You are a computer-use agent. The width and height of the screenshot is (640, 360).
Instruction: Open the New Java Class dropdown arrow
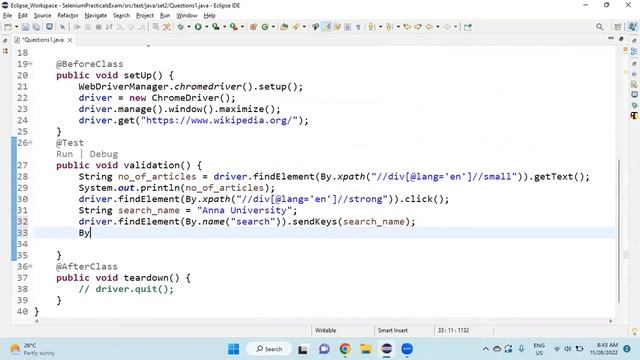point(273,27)
